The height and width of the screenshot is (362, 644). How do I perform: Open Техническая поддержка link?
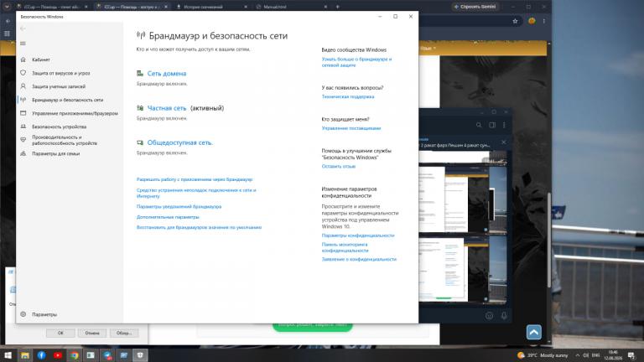tap(348, 97)
